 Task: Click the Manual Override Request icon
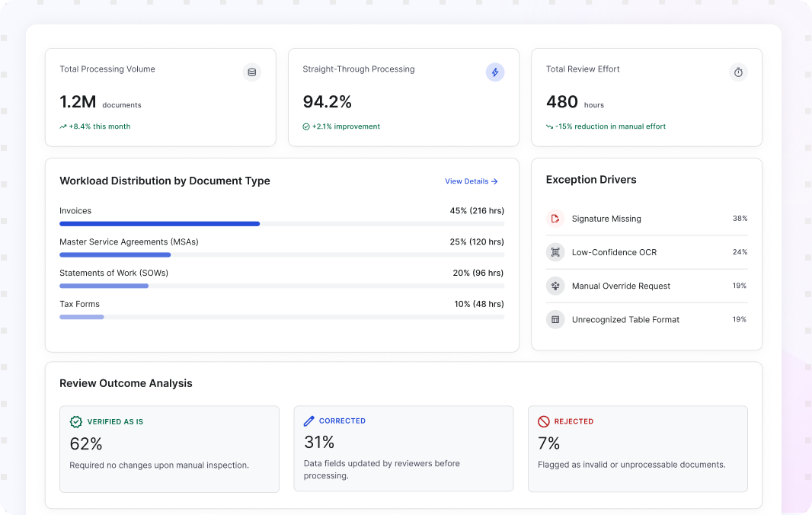pos(555,286)
